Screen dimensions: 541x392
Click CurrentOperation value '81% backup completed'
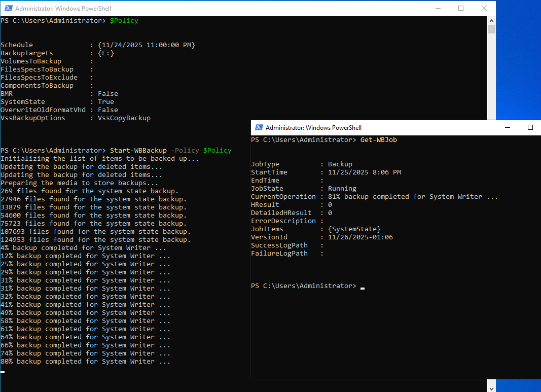pos(413,196)
